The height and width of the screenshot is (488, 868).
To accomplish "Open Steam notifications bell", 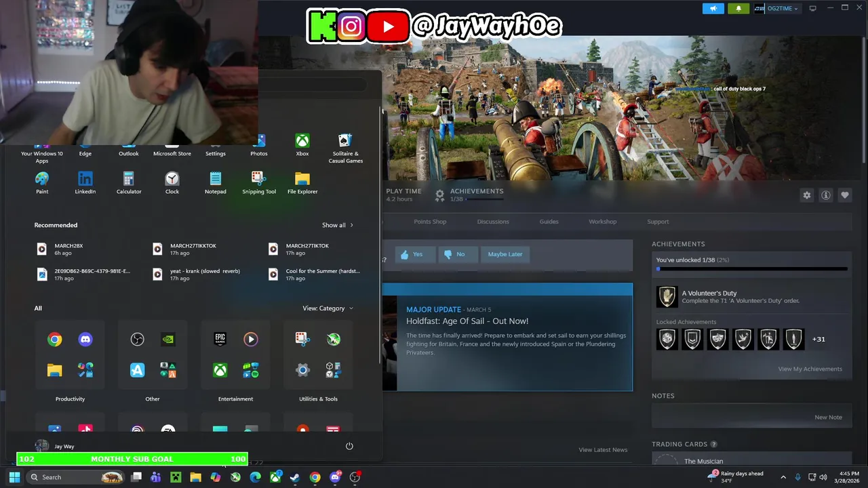I will (738, 8).
